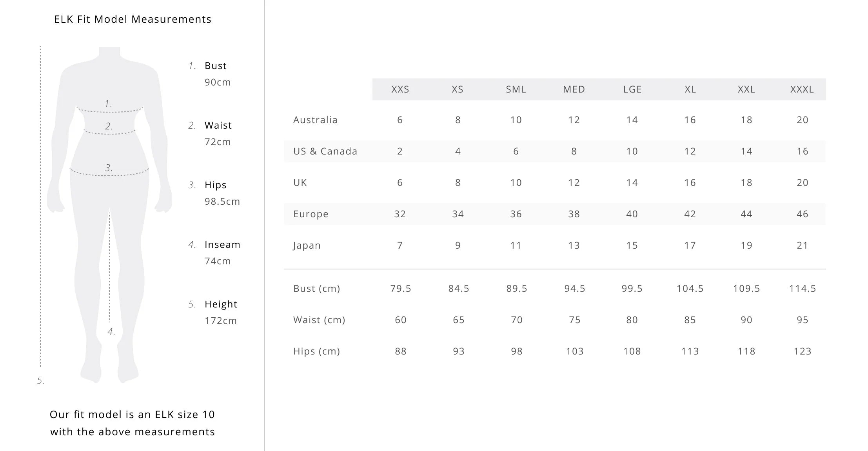Click the body silhouette figure
Screen dimensions: 868x451
click(x=109, y=215)
